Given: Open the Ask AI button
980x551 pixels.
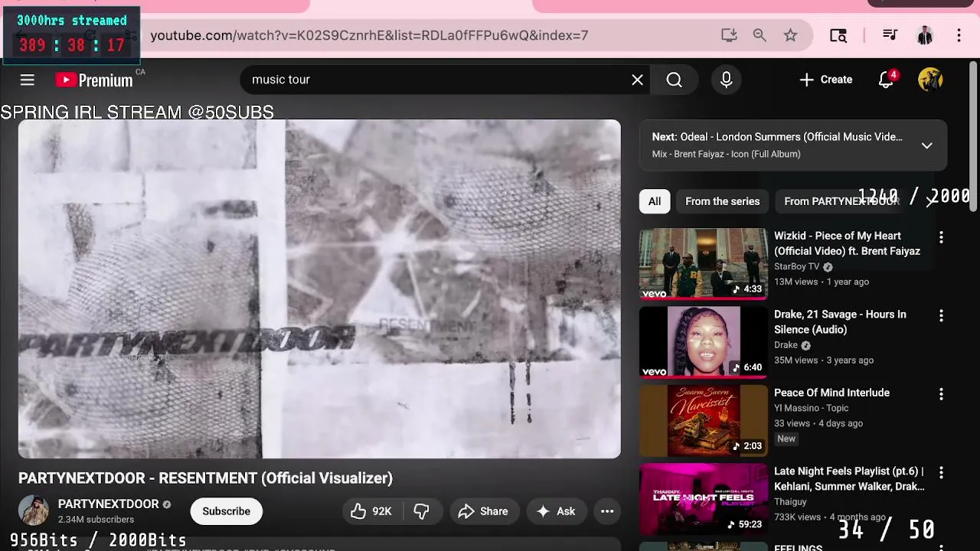Looking at the screenshot, I should [556, 511].
